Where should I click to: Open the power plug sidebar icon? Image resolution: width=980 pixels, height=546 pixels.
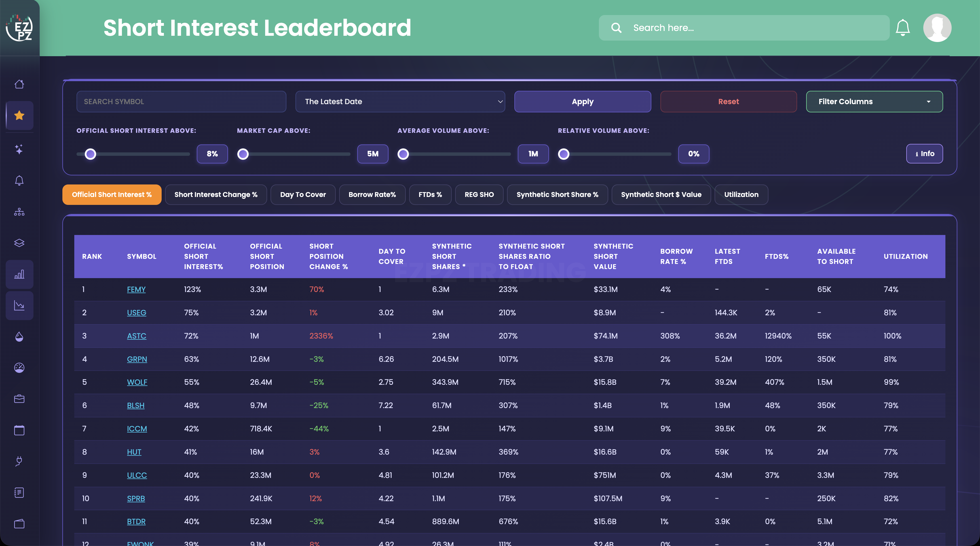[19, 461]
